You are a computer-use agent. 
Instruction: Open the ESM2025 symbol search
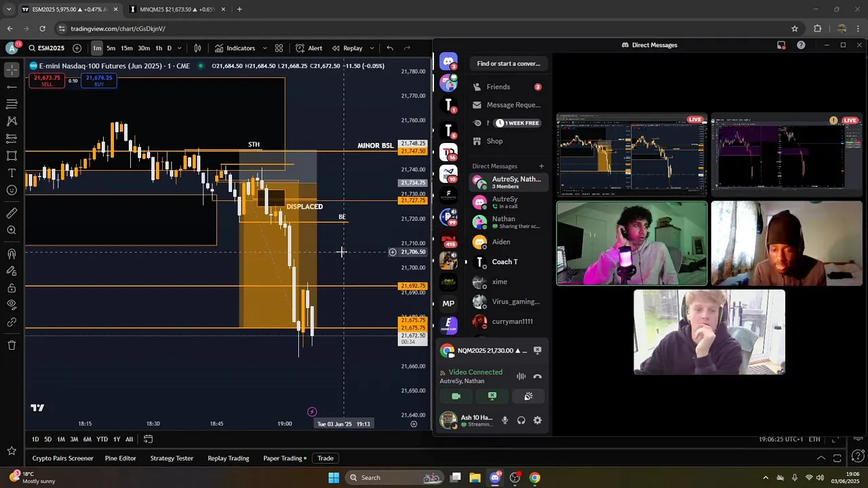point(47,48)
